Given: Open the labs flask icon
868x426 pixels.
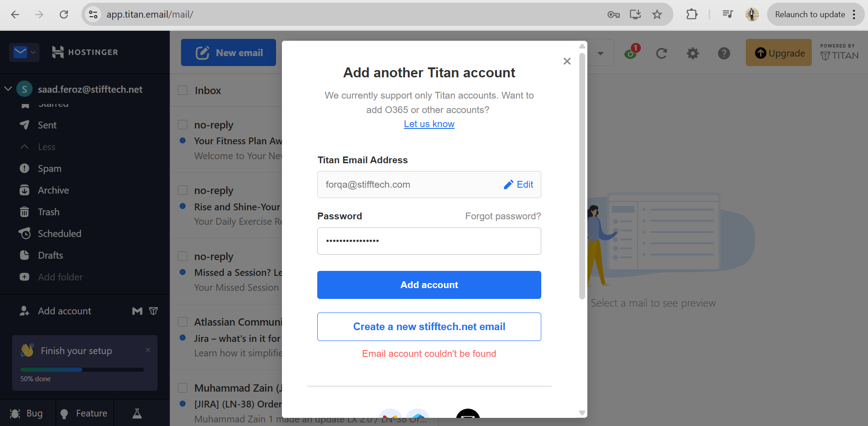Looking at the screenshot, I should point(137,413).
